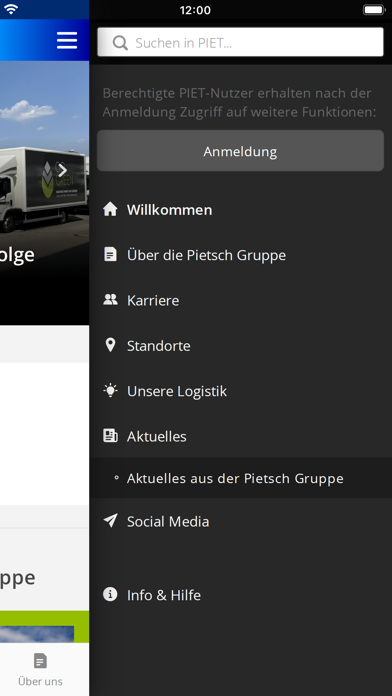Click the people icon beside Karriere

click(110, 300)
